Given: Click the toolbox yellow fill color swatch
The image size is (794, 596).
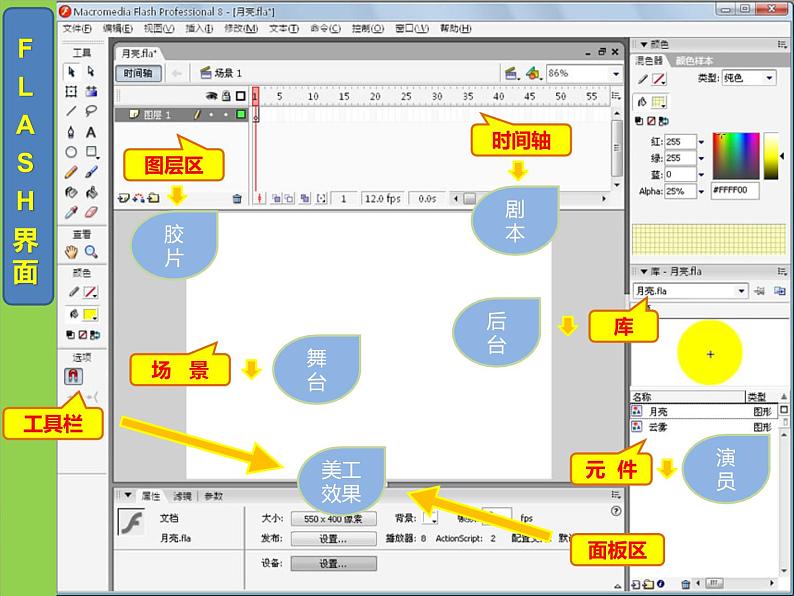Looking at the screenshot, I should [90, 314].
